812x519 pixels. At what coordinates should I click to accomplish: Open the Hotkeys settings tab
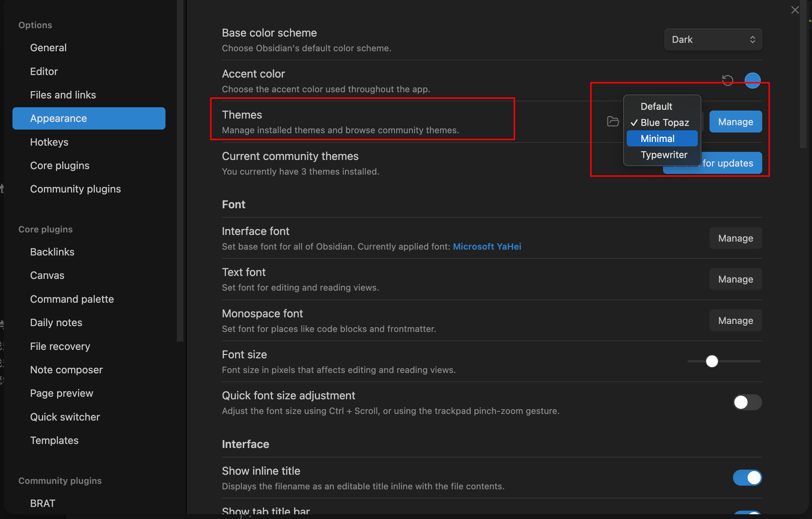pos(49,142)
